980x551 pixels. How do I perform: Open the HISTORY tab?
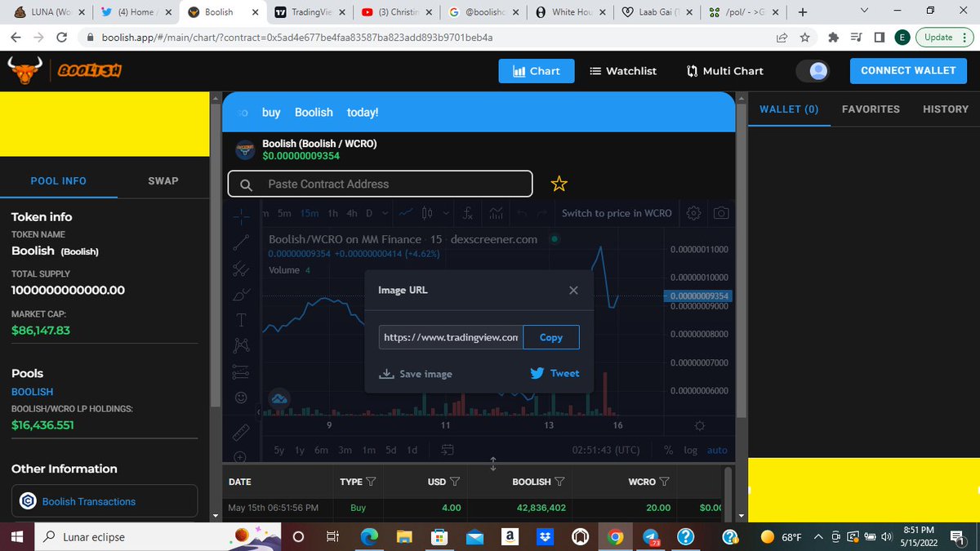pos(946,109)
